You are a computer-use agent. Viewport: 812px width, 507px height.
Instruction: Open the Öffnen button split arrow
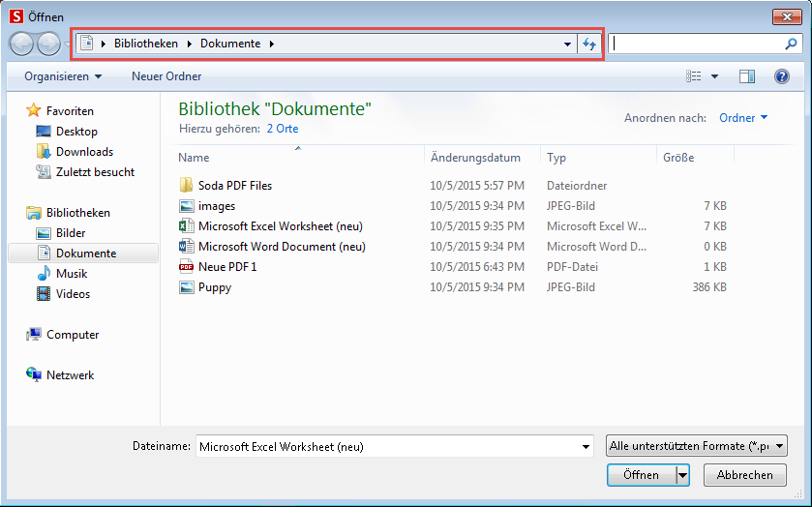coord(683,475)
